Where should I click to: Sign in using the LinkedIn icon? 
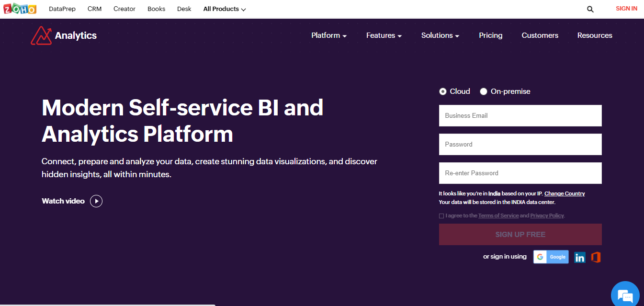tap(580, 257)
